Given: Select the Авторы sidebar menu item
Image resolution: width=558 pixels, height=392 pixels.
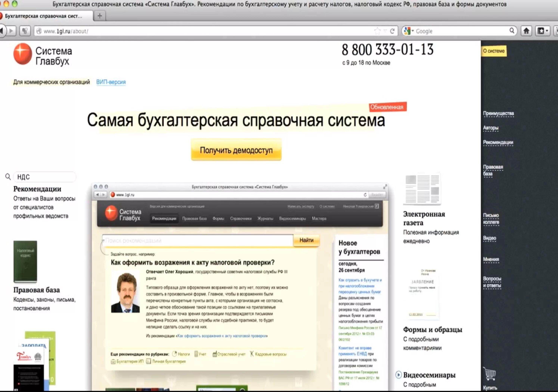Looking at the screenshot, I should (490, 128).
